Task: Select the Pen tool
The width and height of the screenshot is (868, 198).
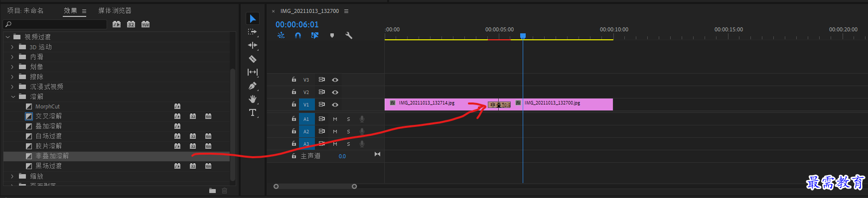Action: click(x=253, y=86)
